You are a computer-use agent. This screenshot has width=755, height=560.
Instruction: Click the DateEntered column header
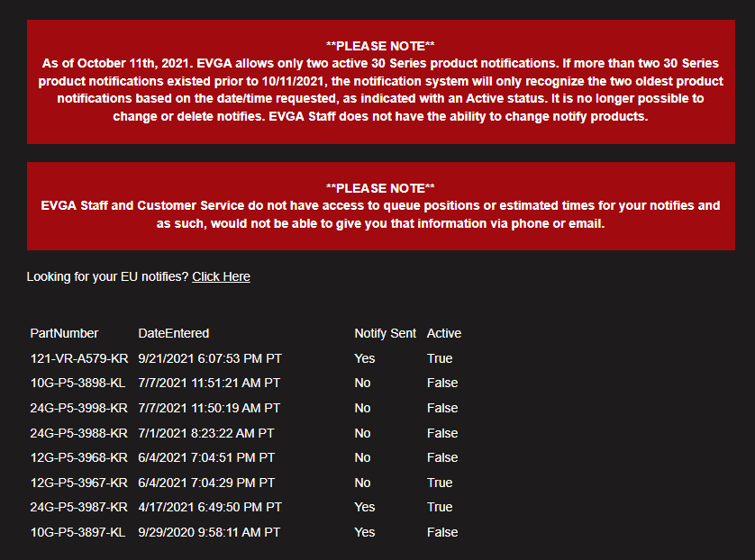click(173, 333)
